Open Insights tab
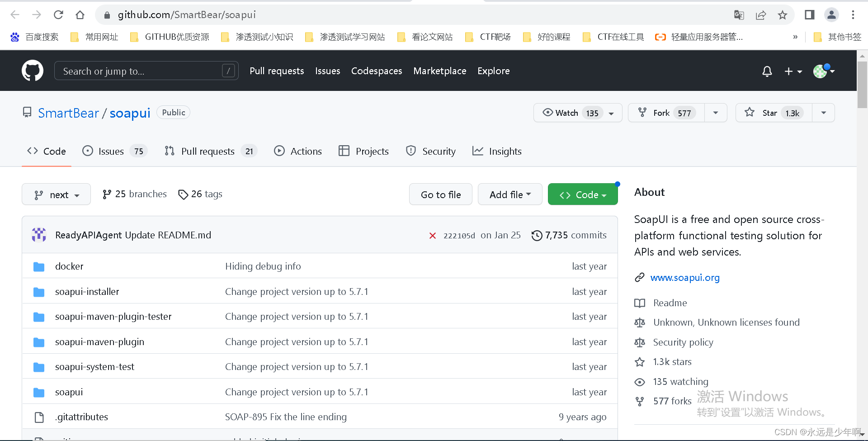 click(497, 152)
